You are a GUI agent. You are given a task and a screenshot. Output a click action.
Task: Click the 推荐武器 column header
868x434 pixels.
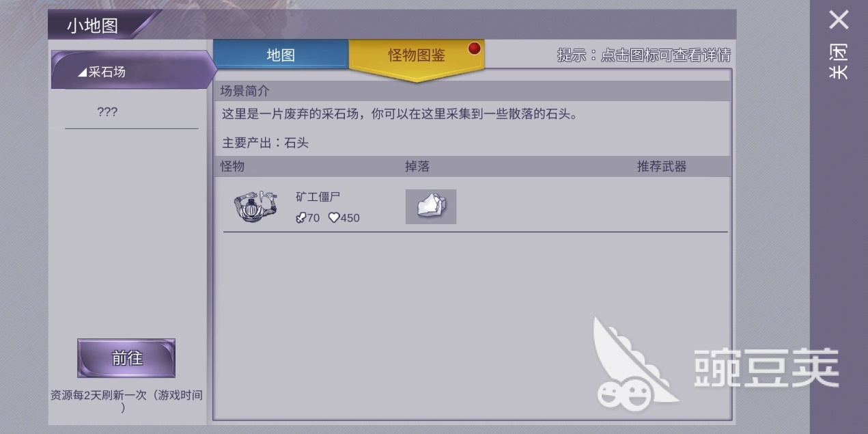point(662,166)
